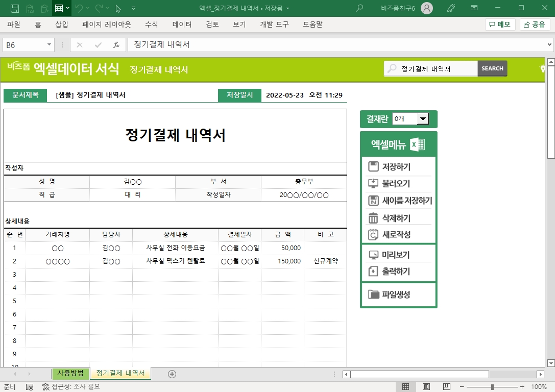Screen dimensions: 555x392
Task: Click the zoom slider handle in status bar
Action: [x=492, y=387]
